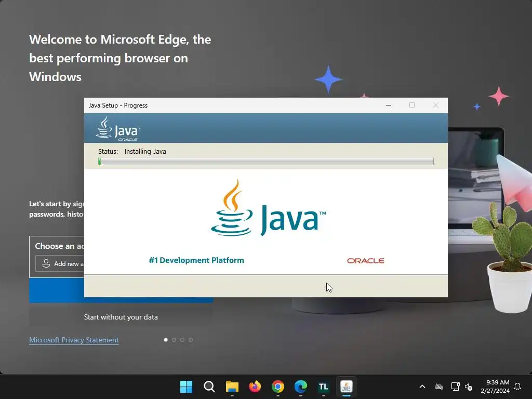Click '#1 Development Platform' text
This screenshot has height=399, width=532.
point(196,260)
